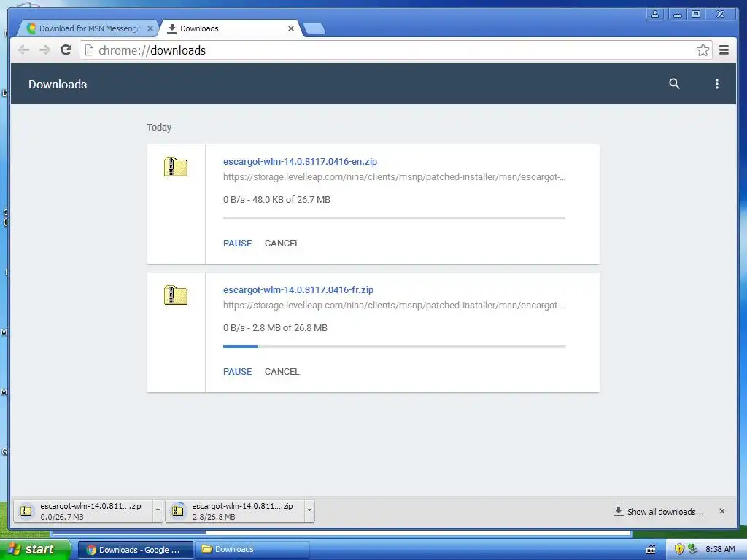The width and height of the screenshot is (747, 560).
Task: Click the source URL under en.zip
Action: click(395, 177)
